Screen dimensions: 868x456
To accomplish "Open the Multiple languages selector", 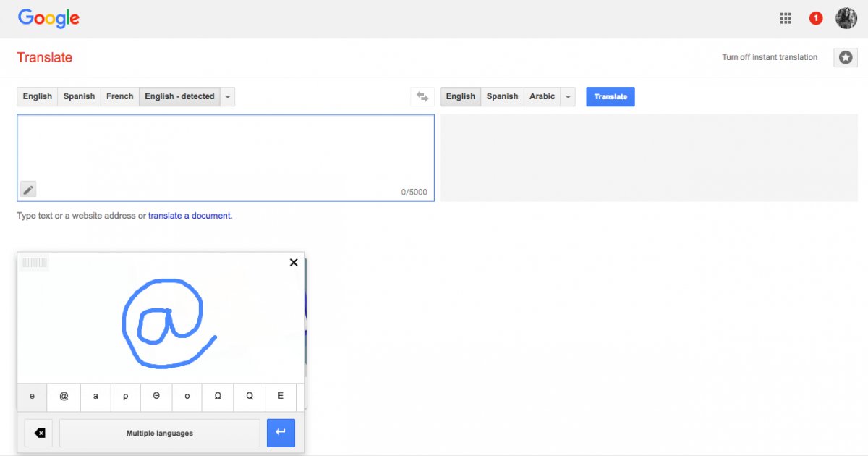I will 159,434.
